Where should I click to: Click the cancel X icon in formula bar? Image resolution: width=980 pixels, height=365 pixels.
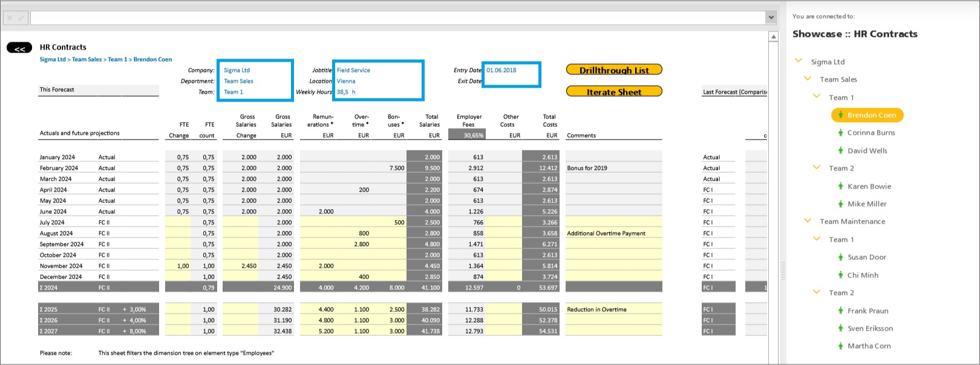[x=10, y=18]
